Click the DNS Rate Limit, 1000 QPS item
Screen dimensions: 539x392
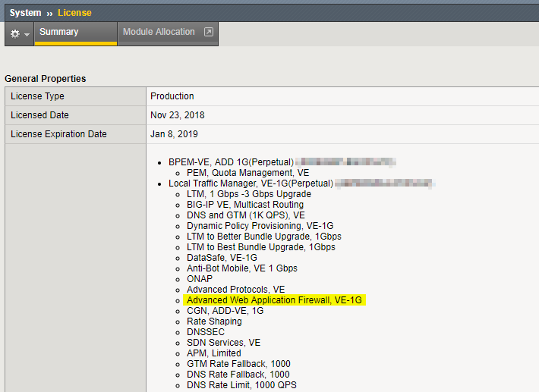(x=241, y=385)
